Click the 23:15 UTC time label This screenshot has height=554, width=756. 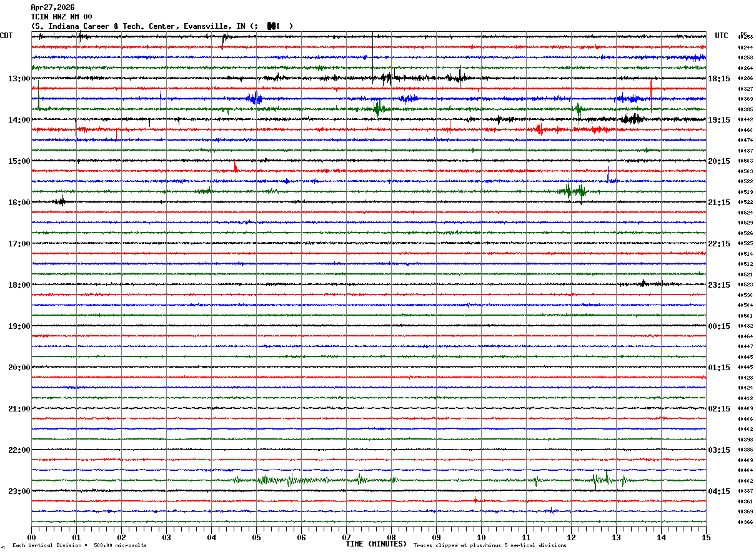pos(719,285)
